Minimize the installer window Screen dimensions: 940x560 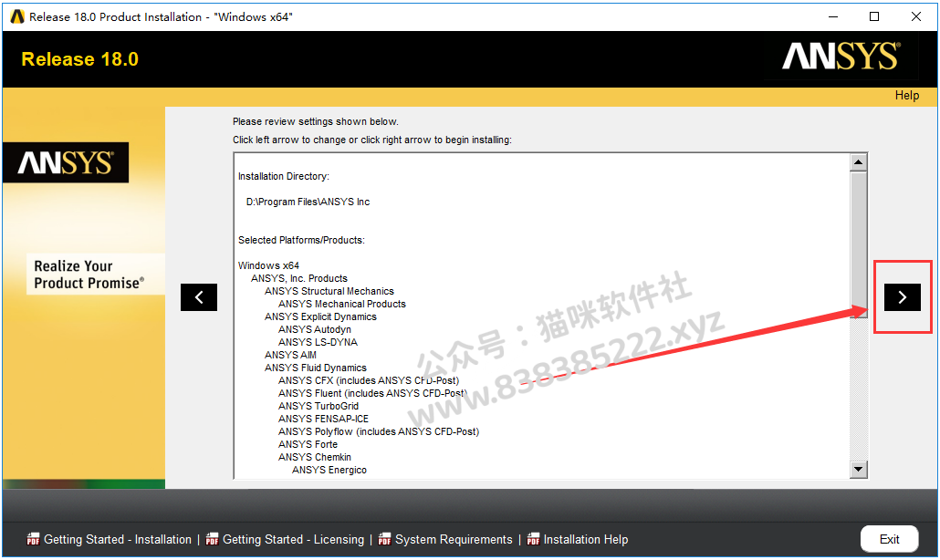(x=832, y=16)
